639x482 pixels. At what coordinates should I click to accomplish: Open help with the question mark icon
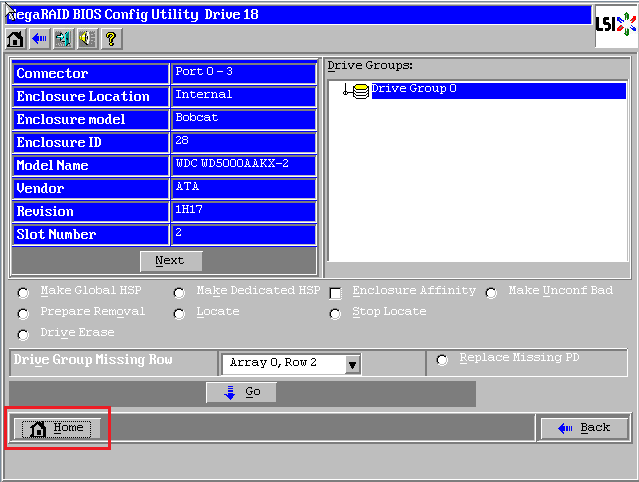tap(111, 39)
